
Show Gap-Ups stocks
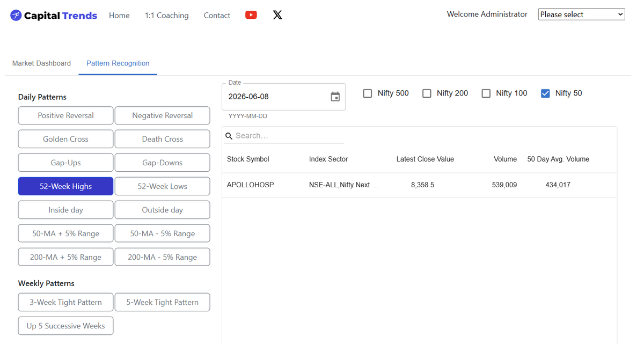(65, 163)
